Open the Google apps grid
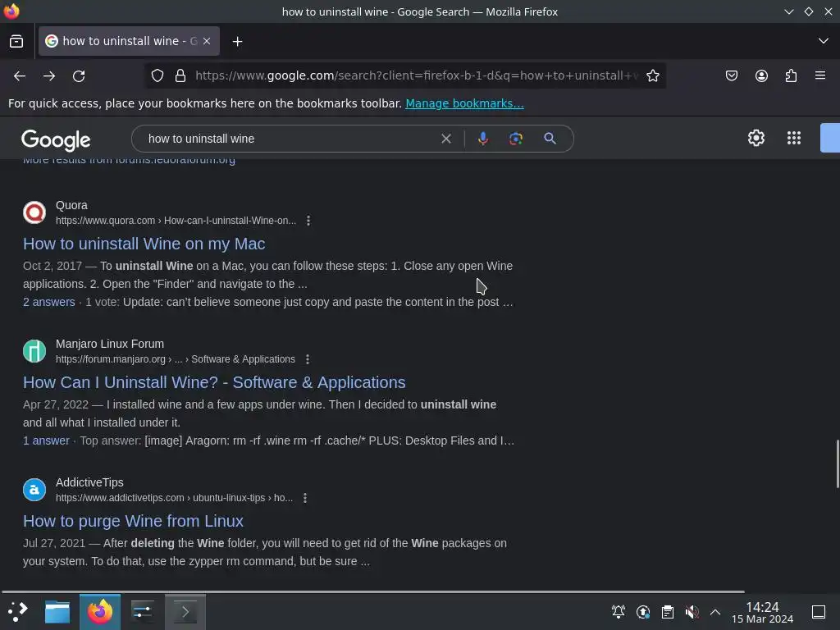This screenshot has height=630, width=840. (x=794, y=138)
